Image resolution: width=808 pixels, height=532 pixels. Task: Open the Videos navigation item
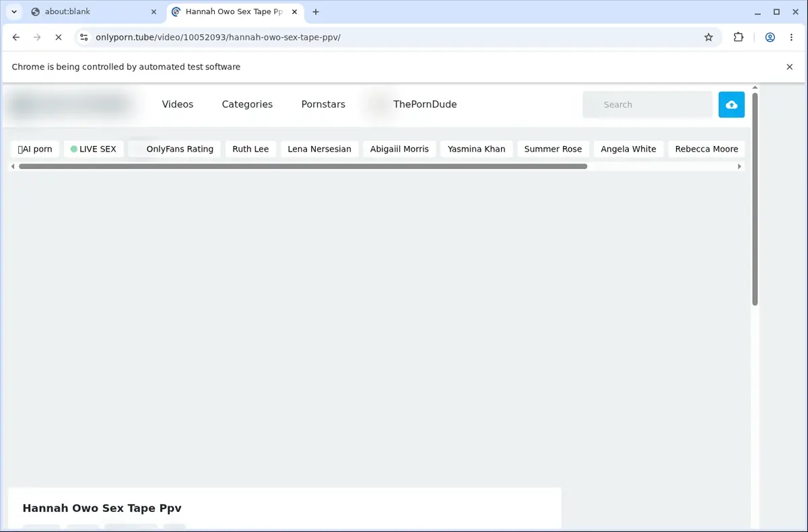point(178,104)
